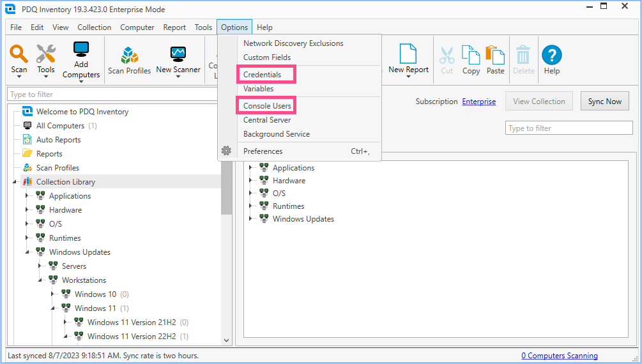Open Preferences from Options menu
Image resolution: width=642 pixels, height=364 pixels.
263,151
